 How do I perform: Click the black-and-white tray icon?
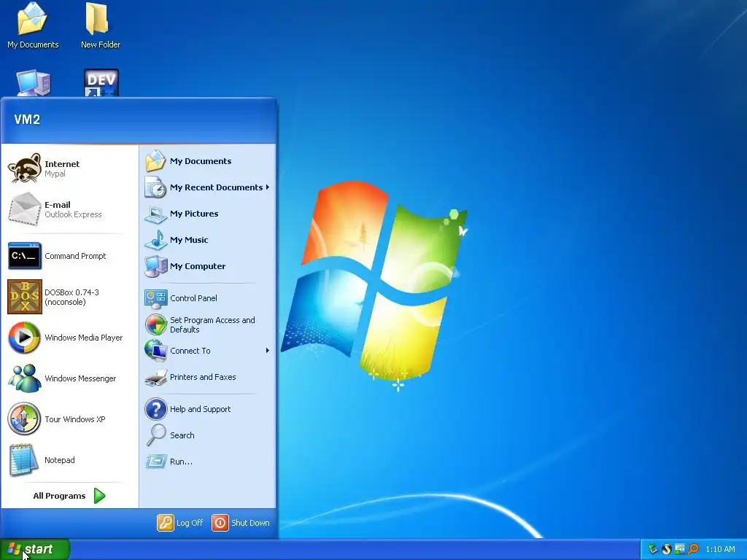pyautogui.click(x=667, y=549)
